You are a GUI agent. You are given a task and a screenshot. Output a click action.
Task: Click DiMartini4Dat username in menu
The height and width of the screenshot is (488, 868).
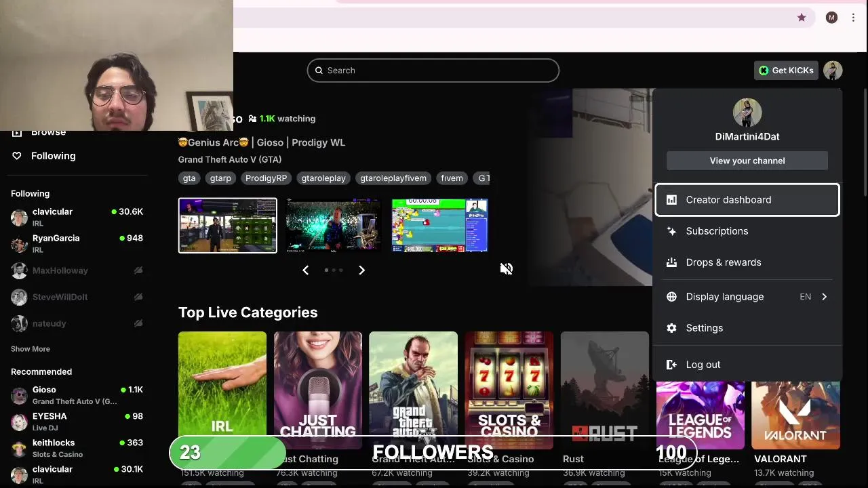pos(747,136)
